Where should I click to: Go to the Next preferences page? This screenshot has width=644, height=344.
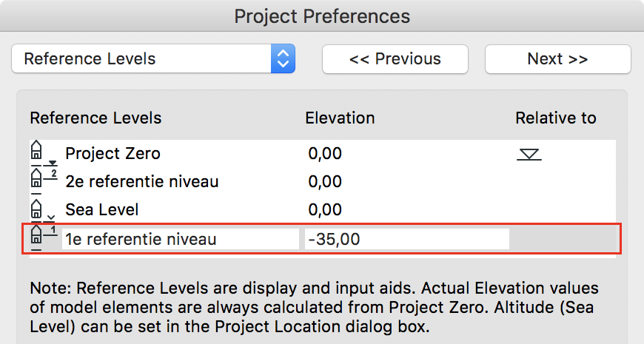[557, 59]
